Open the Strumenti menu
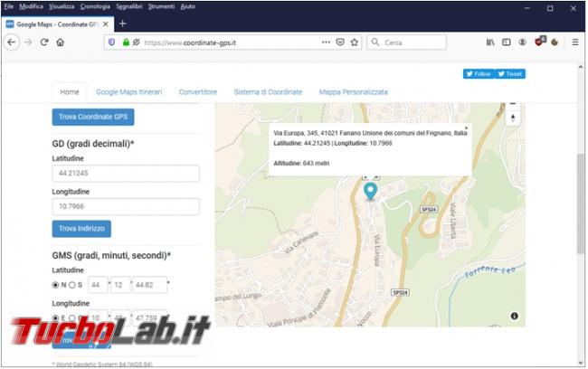This screenshot has height=369, width=588. click(161, 6)
